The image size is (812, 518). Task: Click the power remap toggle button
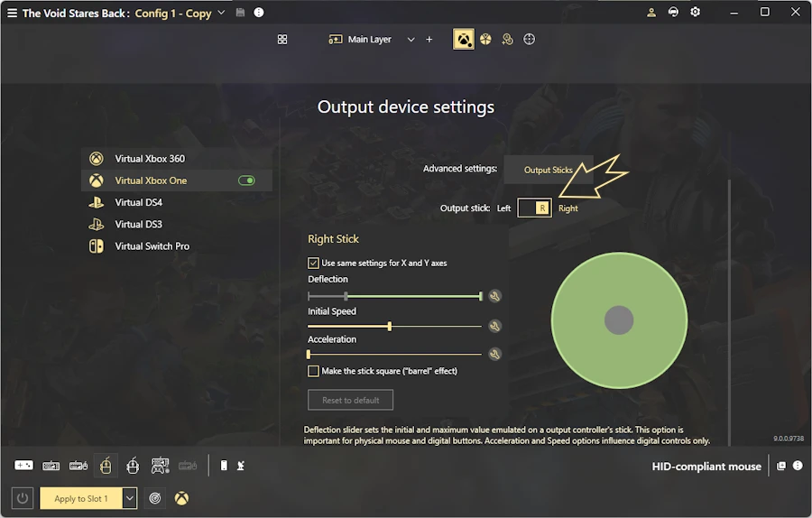tap(23, 498)
